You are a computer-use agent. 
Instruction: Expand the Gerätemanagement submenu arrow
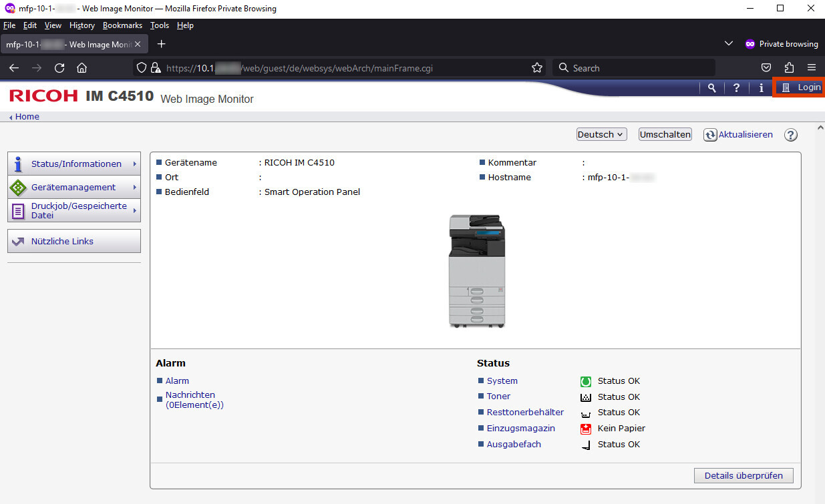tap(134, 187)
